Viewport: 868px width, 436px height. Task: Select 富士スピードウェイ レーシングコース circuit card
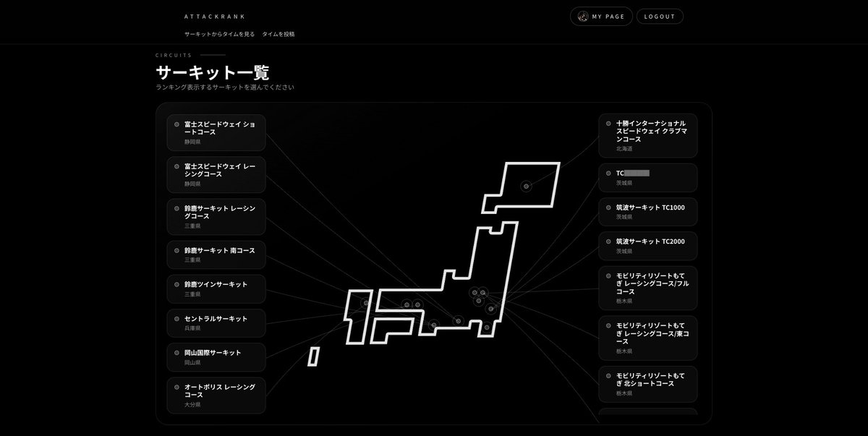click(216, 175)
